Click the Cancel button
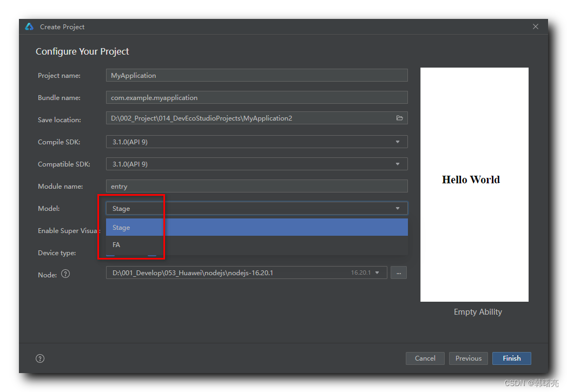Viewport: 567px width, 392px height. (x=425, y=358)
